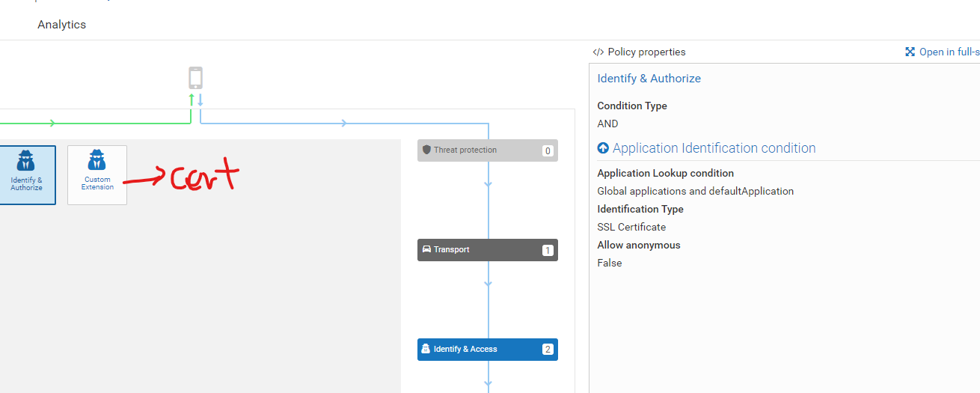Click the Identify & Access stage icon
The width and height of the screenshot is (980, 393).
426,349
